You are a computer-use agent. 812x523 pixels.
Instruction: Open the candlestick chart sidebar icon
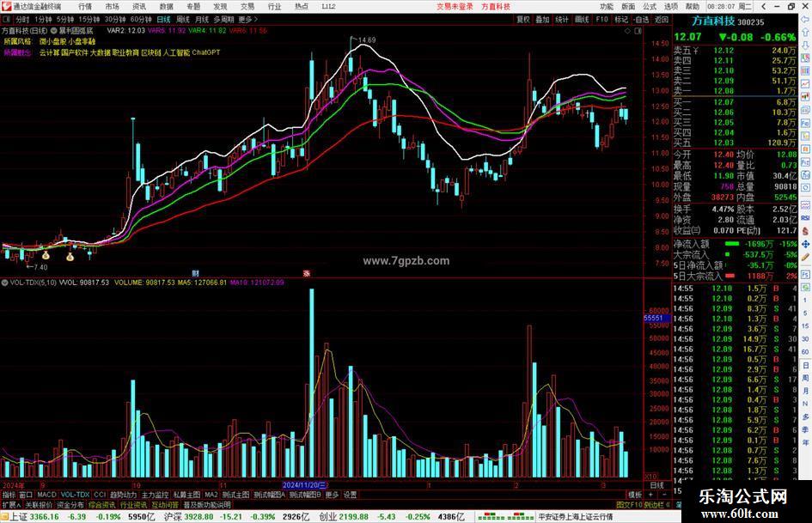coord(805,96)
